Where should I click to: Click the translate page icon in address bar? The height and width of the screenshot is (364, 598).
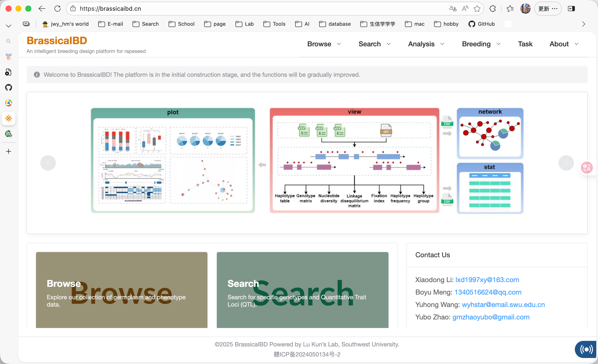(453, 9)
